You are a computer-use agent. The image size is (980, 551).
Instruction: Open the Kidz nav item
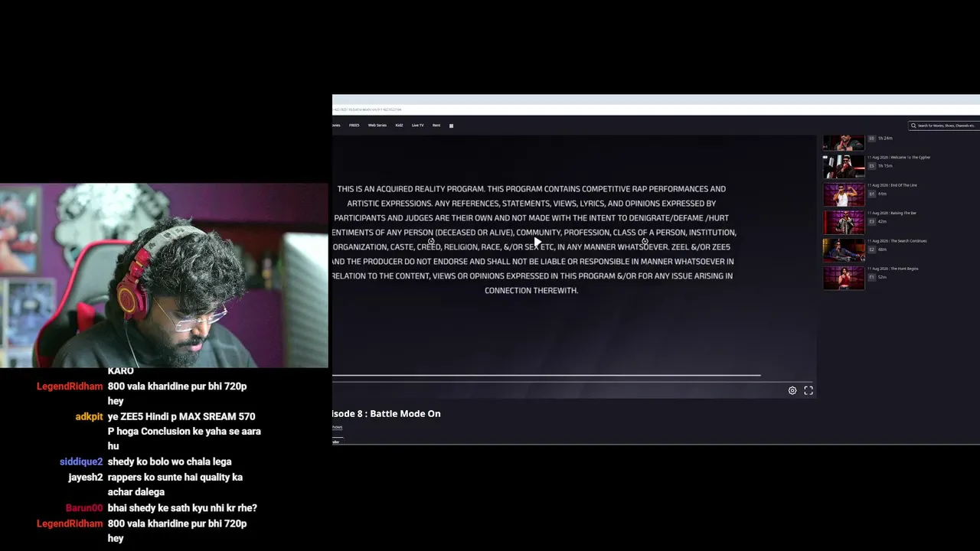click(x=399, y=126)
